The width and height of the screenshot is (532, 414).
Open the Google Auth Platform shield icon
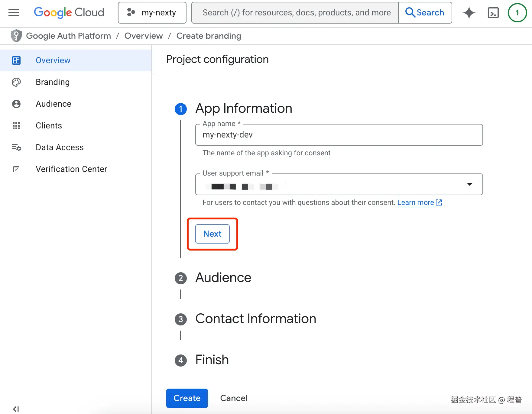[x=16, y=36]
